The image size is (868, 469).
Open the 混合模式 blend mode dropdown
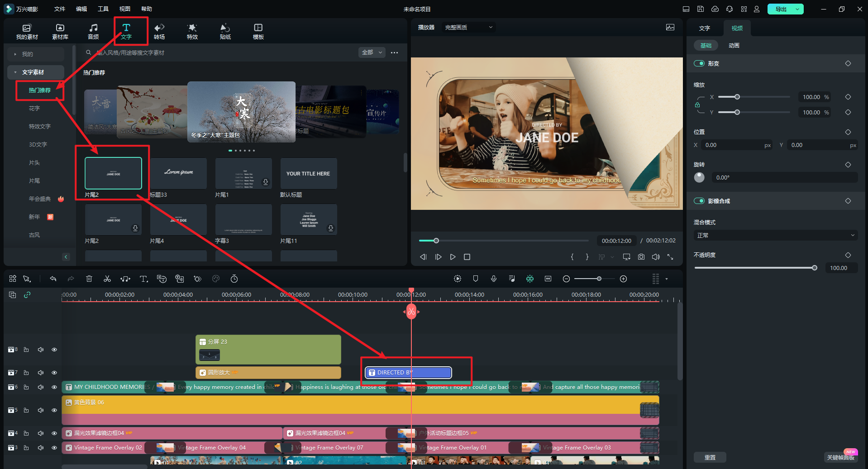coord(775,235)
